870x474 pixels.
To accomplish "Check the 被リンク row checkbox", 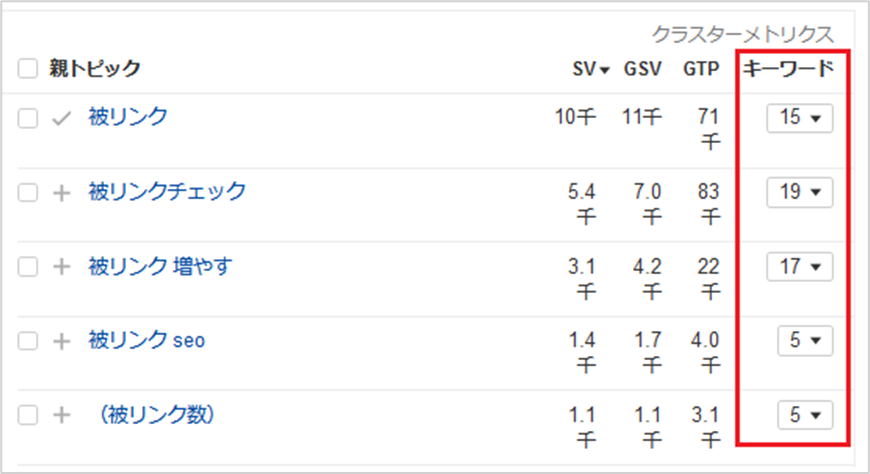I will pos(28,118).
